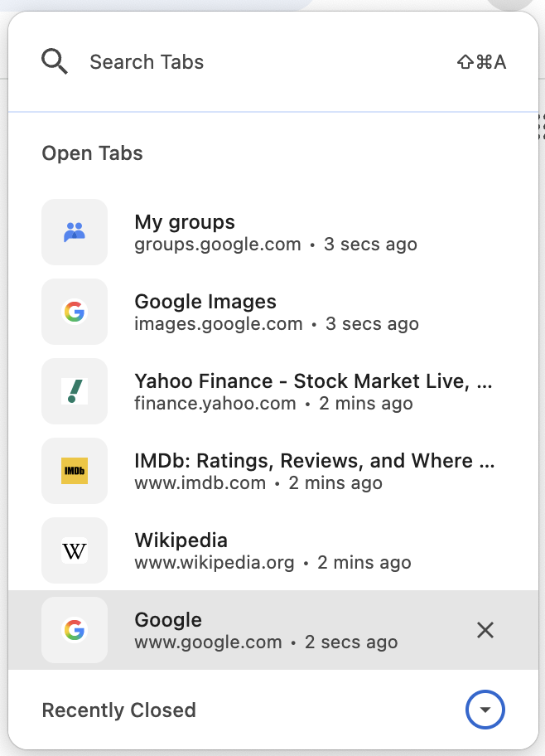Click the Recently Closed heading
This screenshot has width=545, height=756.
(119, 710)
